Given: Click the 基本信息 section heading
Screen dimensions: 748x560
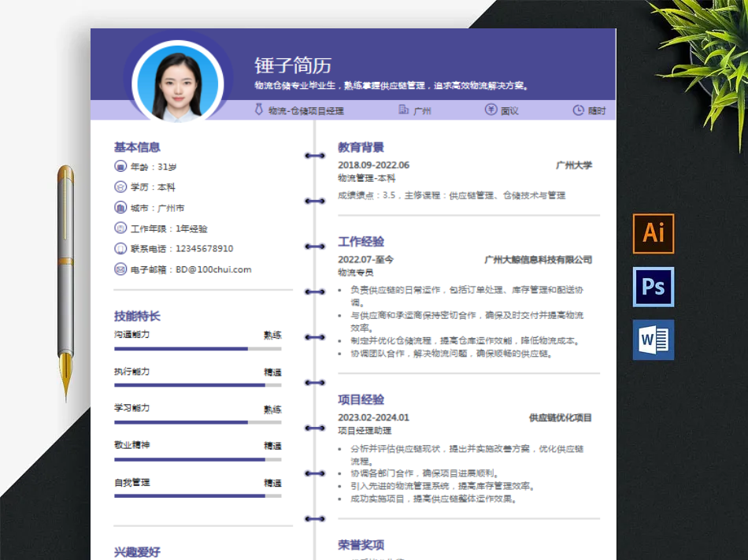Looking at the screenshot, I should click(137, 147).
